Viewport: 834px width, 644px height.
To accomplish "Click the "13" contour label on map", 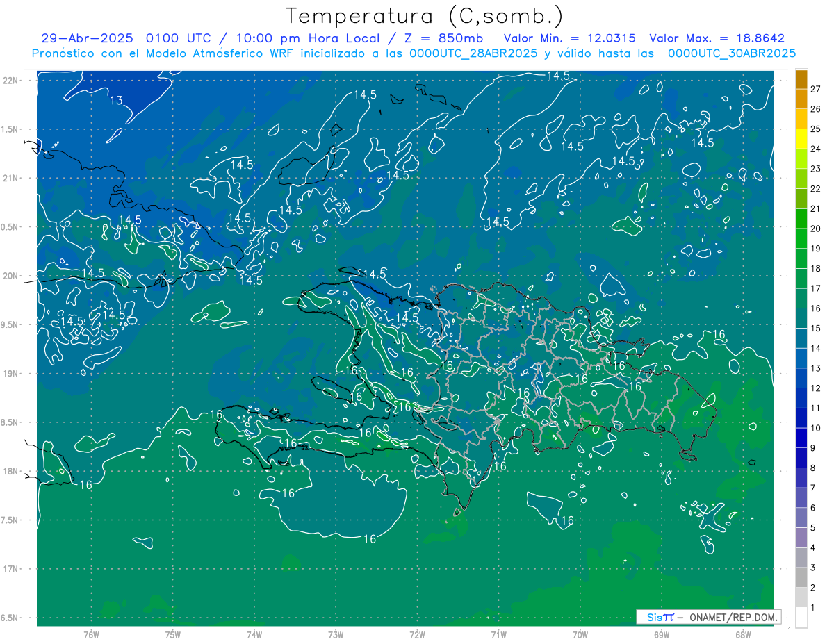I will coord(116,101).
